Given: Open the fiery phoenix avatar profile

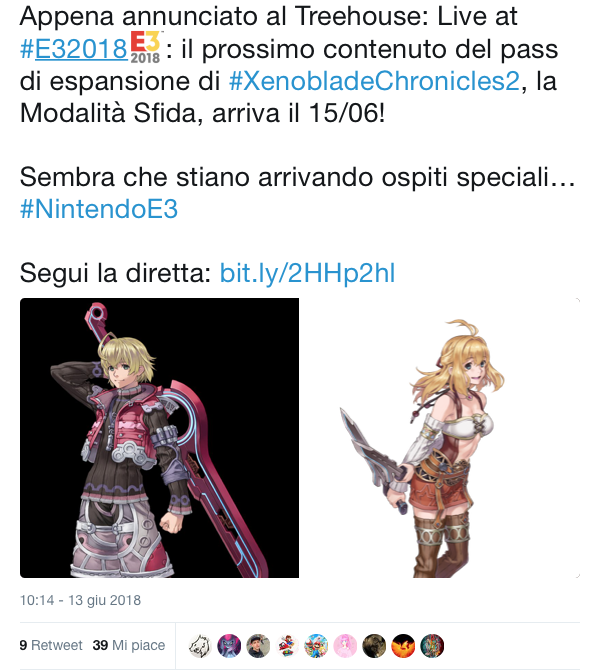Looking at the screenshot, I should click(x=403, y=645).
